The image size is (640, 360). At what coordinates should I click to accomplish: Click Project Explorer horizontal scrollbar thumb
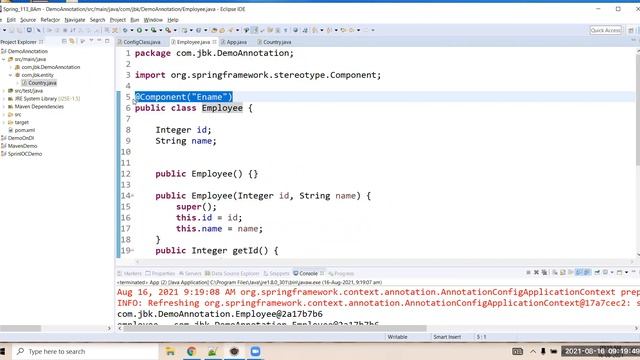(x=20, y=328)
